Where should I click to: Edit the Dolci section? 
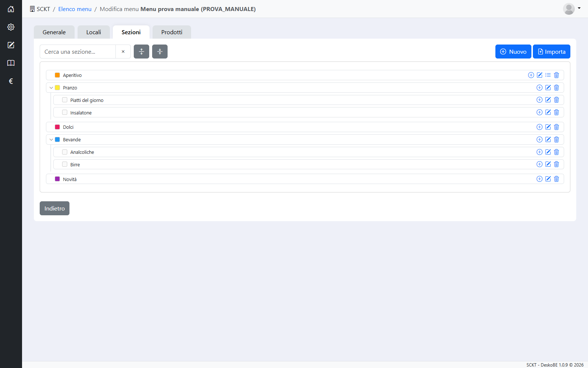pyautogui.click(x=548, y=127)
